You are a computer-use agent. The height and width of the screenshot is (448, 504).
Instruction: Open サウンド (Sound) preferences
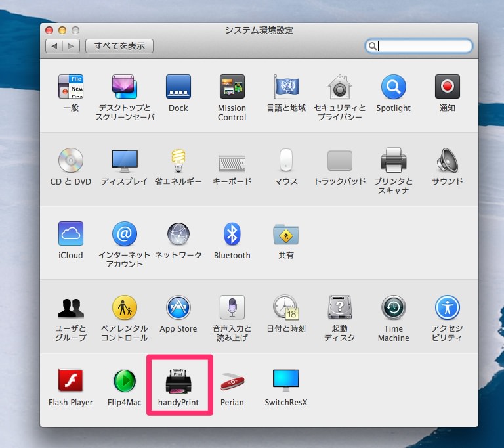[447, 160]
